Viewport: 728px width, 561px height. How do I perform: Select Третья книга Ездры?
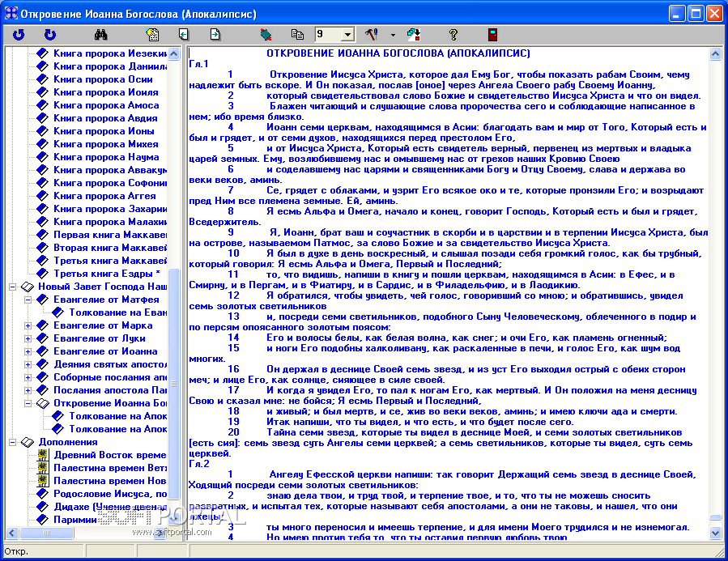coord(107,274)
